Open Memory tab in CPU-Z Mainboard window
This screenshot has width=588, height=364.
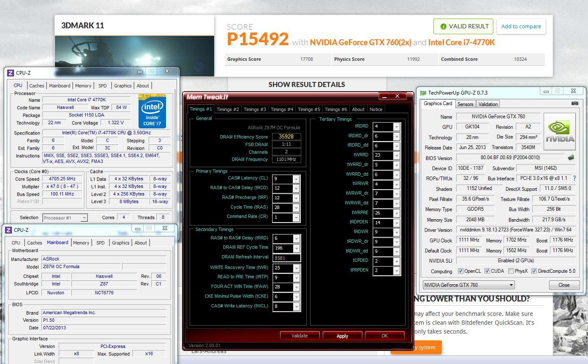81,243
